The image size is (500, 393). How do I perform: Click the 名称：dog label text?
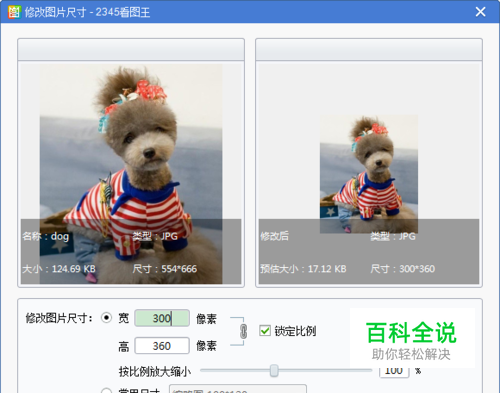46,236
